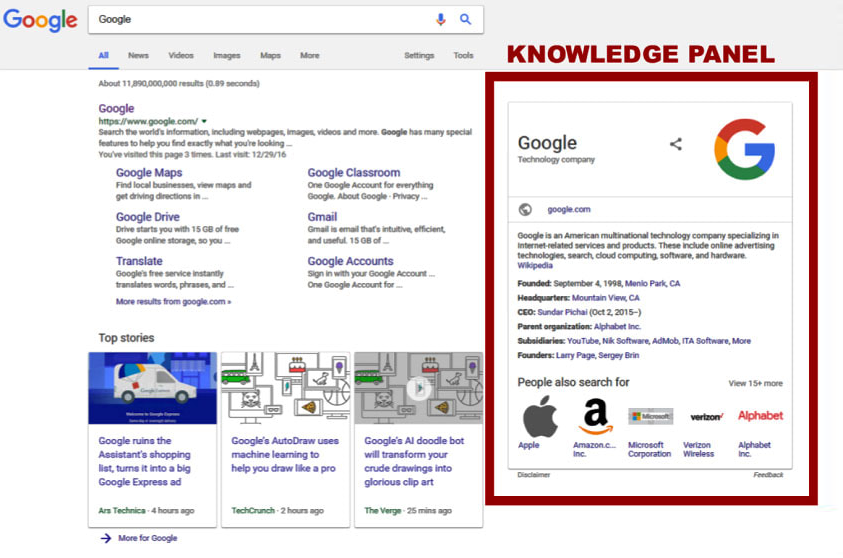The width and height of the screenshot is (843, 558).
Task: Switch to the News tab
Action: (138, 56)
